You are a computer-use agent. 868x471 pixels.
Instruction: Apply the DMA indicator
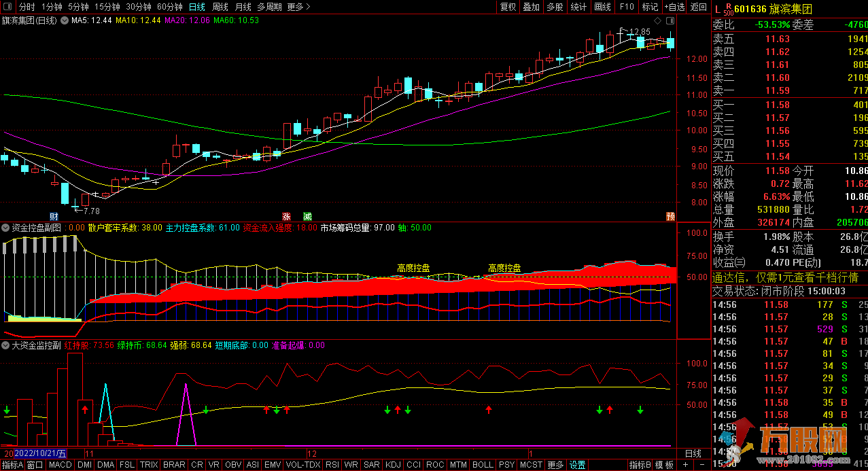(x=105, y=465)
